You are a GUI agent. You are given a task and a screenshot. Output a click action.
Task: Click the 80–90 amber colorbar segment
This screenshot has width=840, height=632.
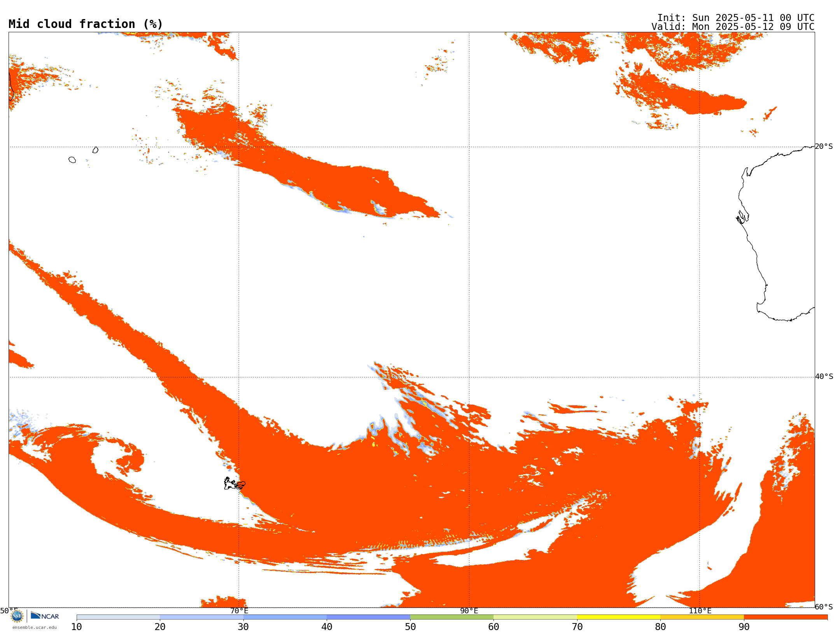click(x=702, y=617)
